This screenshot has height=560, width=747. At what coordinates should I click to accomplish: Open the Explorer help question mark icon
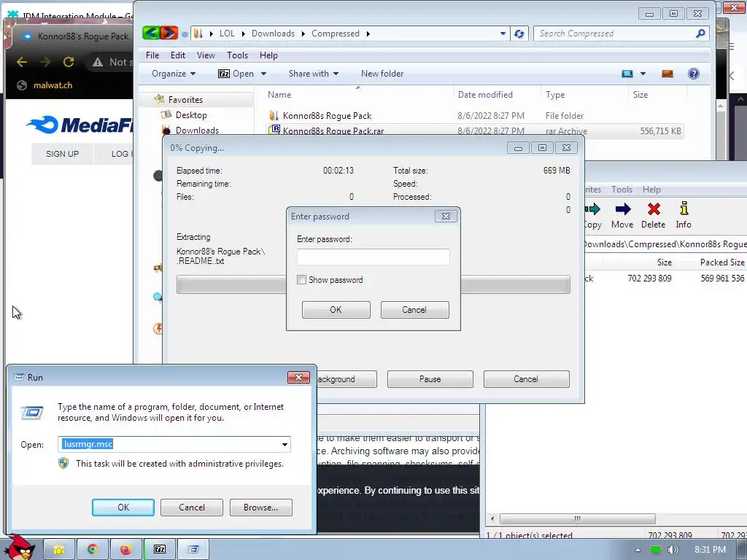(x=694, y=74)
